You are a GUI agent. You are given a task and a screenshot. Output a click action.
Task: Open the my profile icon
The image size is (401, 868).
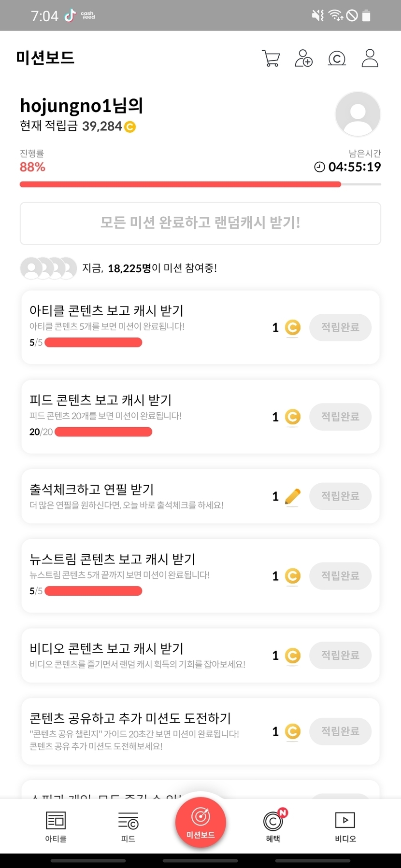370,58
